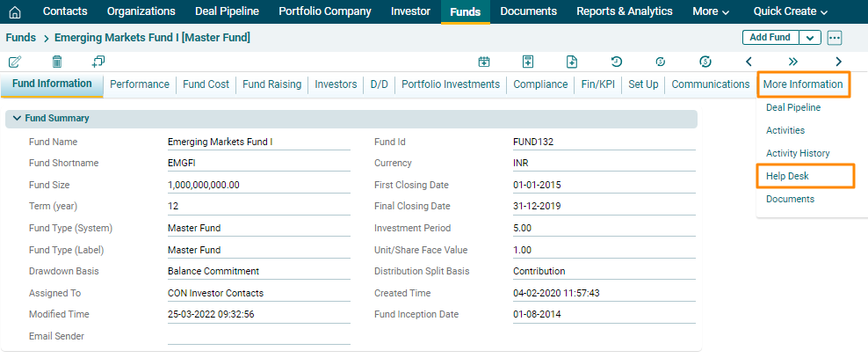868x358 pixels.
Task: Open the three-dots options button
Action: [x=835, y=38]
